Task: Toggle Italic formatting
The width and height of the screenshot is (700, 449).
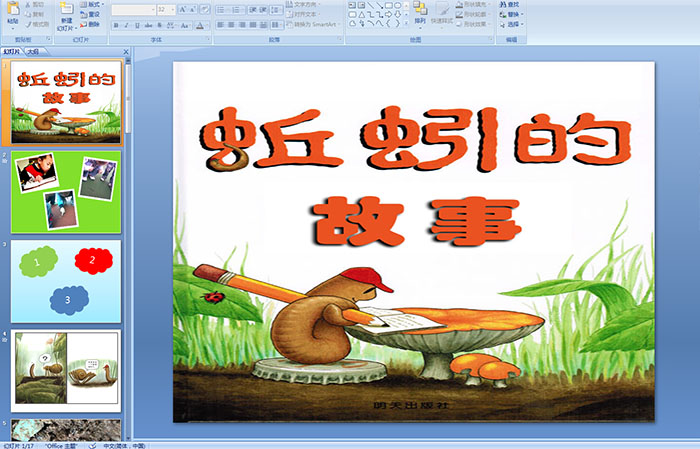Action: 126,25
